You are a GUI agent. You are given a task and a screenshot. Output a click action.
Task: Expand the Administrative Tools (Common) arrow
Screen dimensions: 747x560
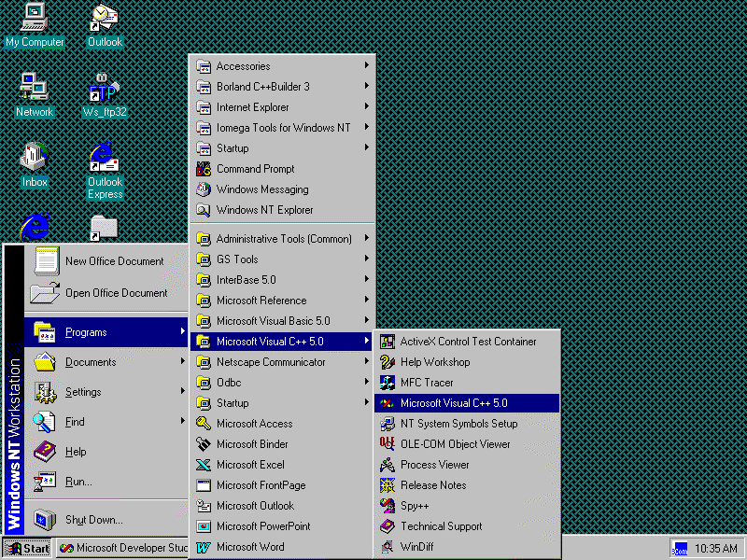[366, 238]
